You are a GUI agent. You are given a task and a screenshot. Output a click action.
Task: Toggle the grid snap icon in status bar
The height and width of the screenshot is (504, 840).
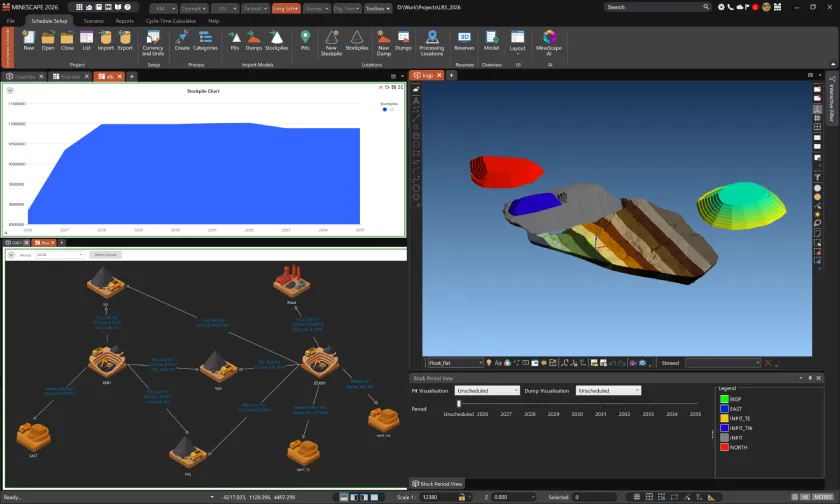coord(636,497)
